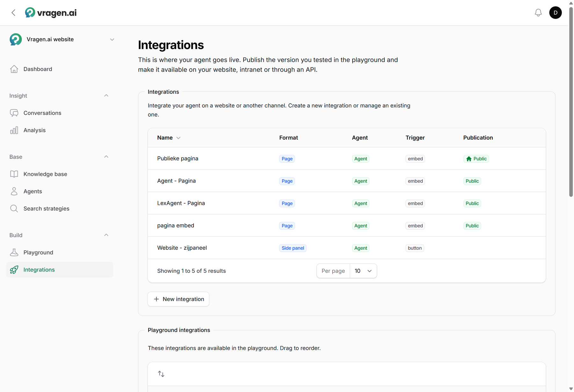Open the vragen.ai logo home link

[51, 13]
